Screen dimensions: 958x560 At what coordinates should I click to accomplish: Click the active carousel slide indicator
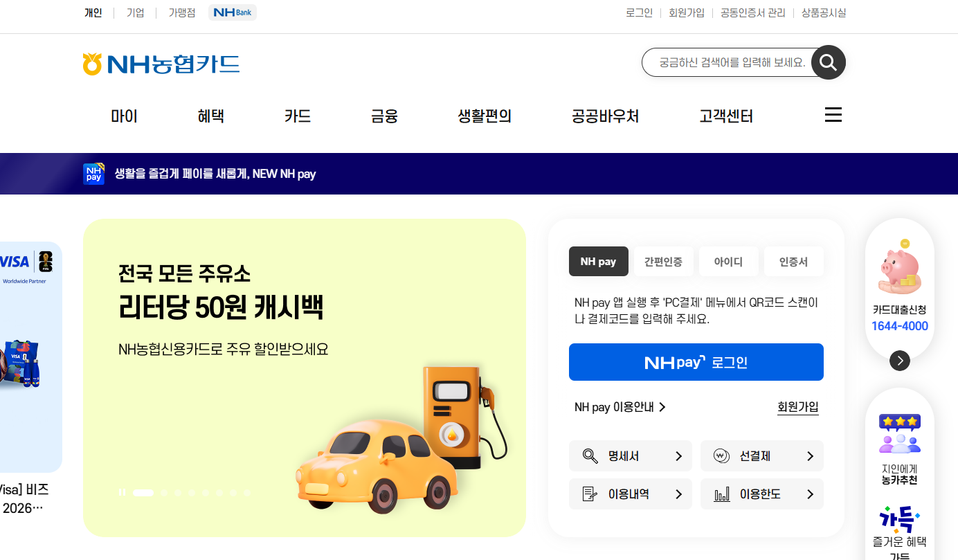(143, 493)
